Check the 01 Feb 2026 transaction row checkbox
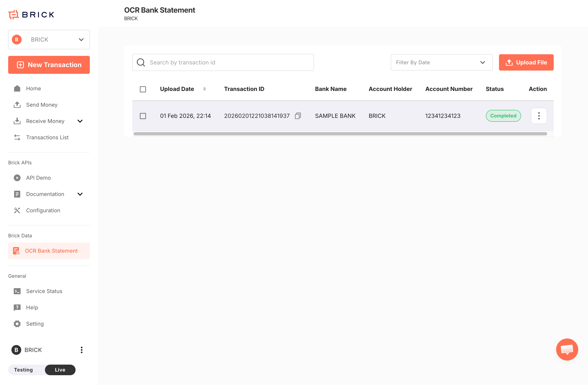The width and height of the screenshot is (588, 385). (143, 116)
